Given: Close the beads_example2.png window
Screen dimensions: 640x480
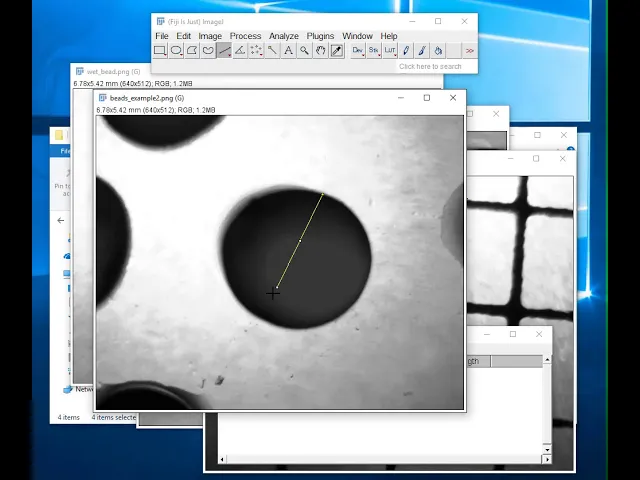Looking at the screenshot, I should click(453, 98).
